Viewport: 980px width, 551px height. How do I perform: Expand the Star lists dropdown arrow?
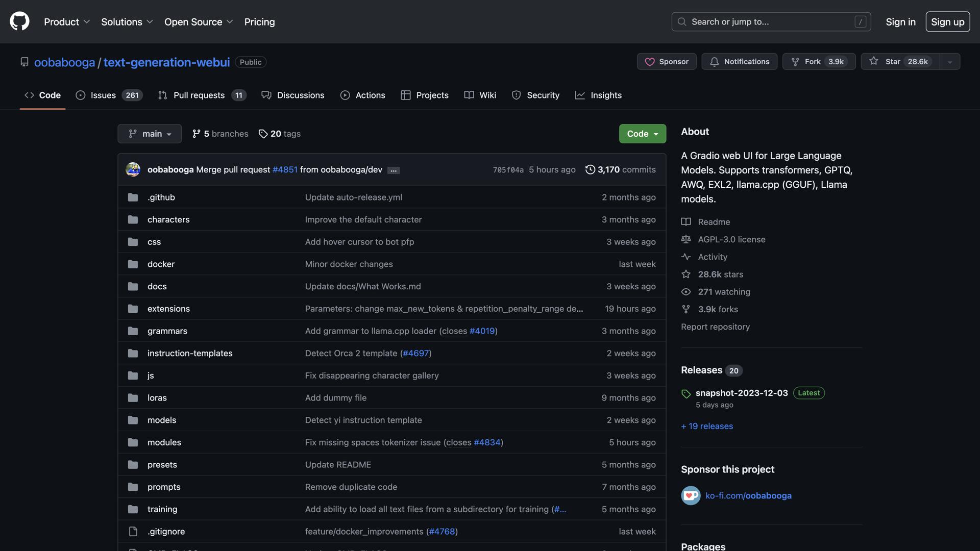[949, 62]
